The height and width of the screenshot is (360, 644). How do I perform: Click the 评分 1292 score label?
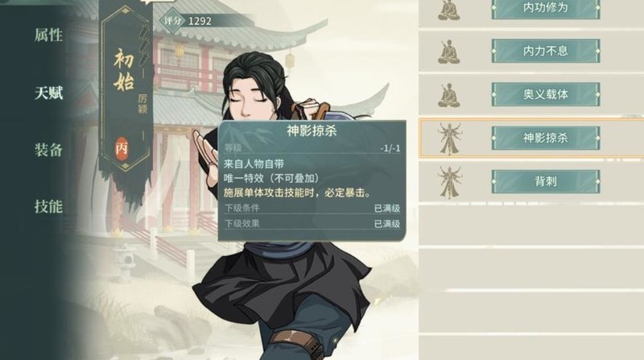tap(188, 21)
